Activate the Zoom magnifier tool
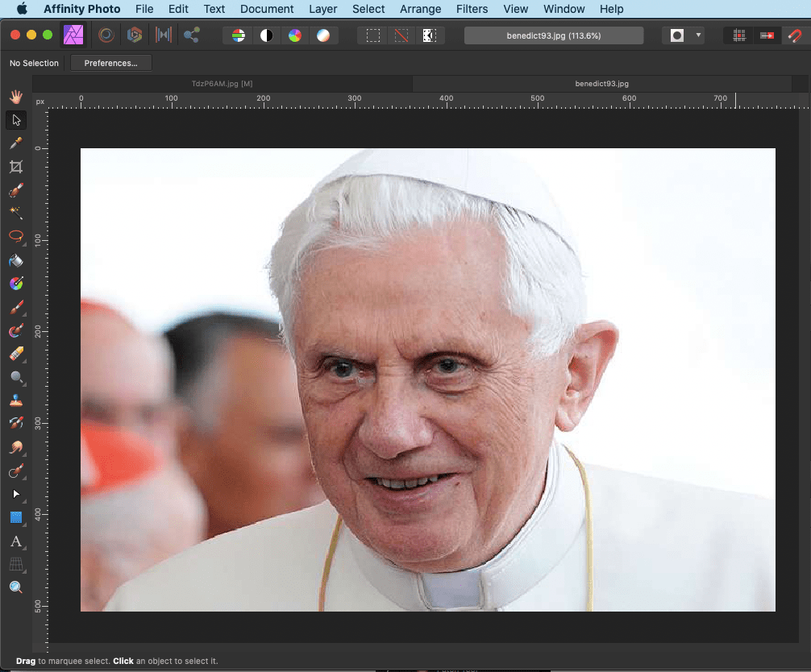 tap(16, 587)
